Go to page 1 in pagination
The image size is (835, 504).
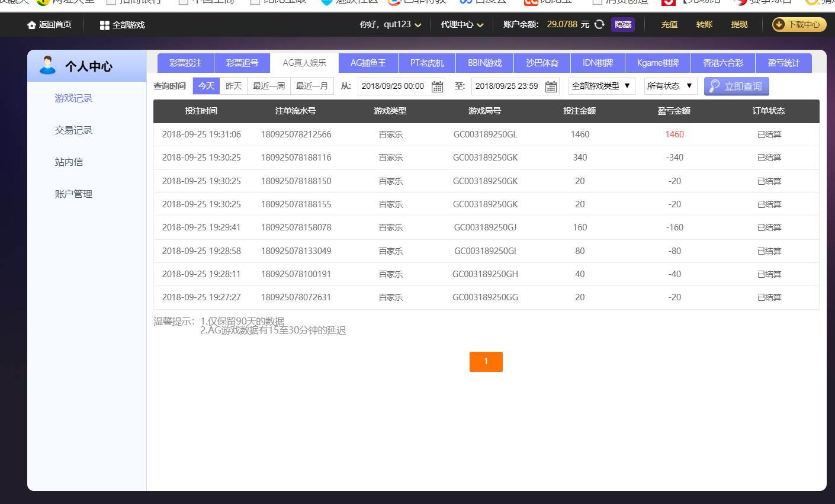coord(486,362)
